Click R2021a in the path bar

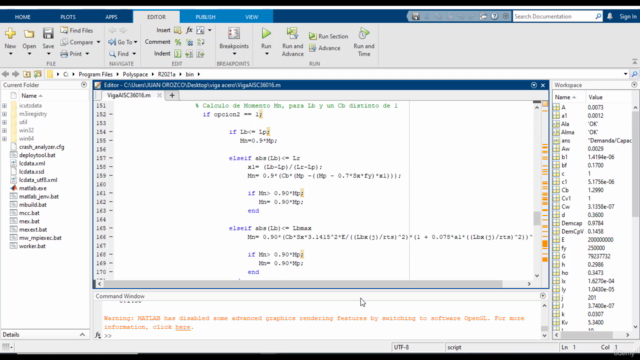tap(167, 74)
